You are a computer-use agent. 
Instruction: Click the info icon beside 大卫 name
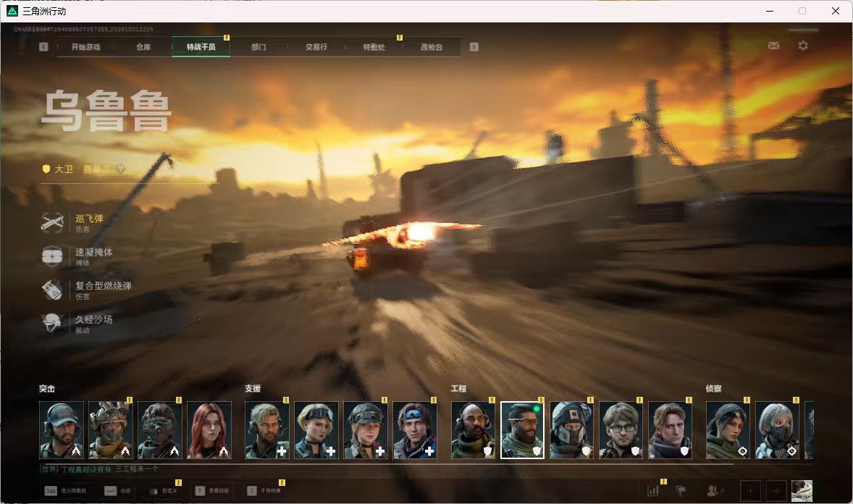121,169
